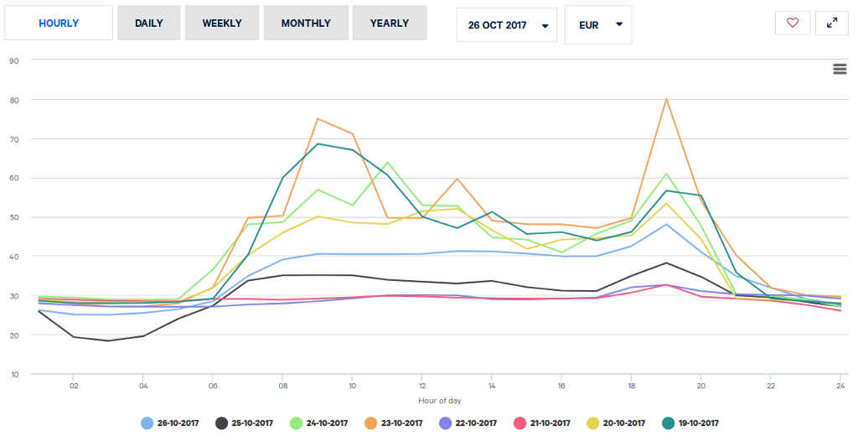Click the orange line's peak at hour 19
This screenshot has width=868, height=442.
[666, 99]
